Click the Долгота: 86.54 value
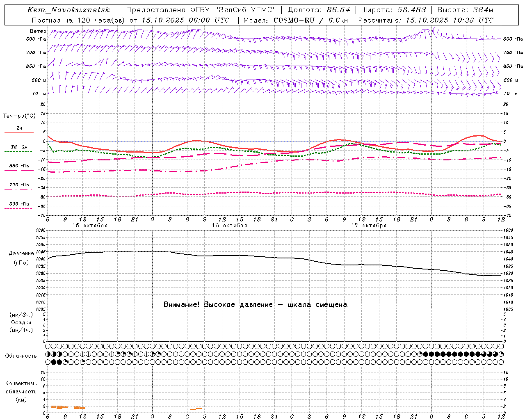 click(319, 10)
